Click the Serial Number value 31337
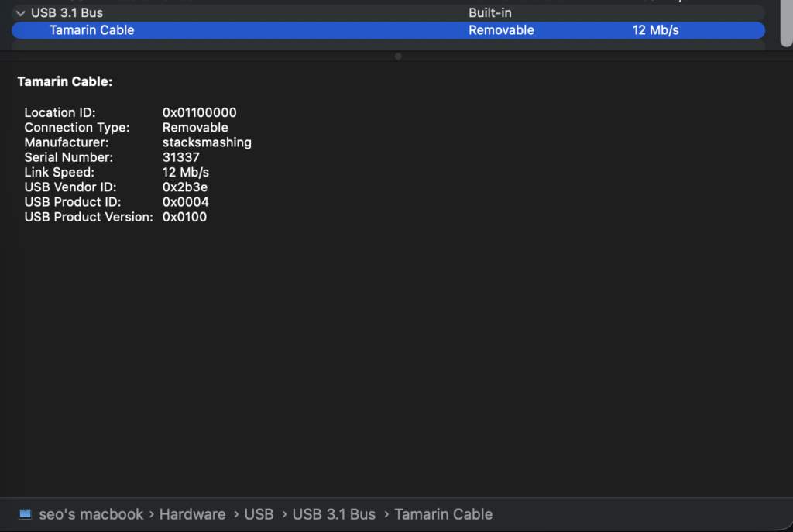 click(x=180, y=157)
